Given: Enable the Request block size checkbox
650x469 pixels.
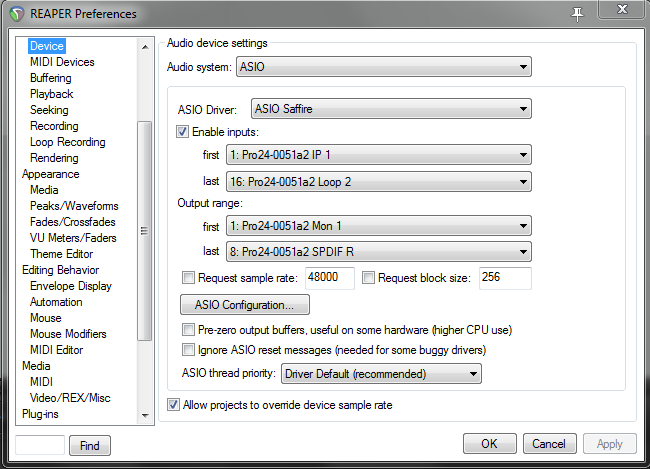Looking at the screenshot, I should (x=368, y=278).
